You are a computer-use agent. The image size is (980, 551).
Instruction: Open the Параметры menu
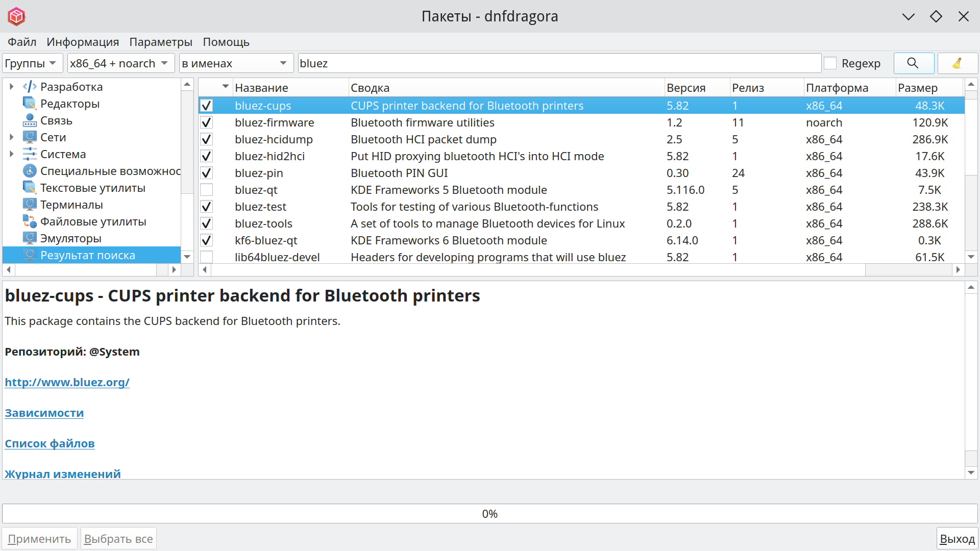pos(160,42)
